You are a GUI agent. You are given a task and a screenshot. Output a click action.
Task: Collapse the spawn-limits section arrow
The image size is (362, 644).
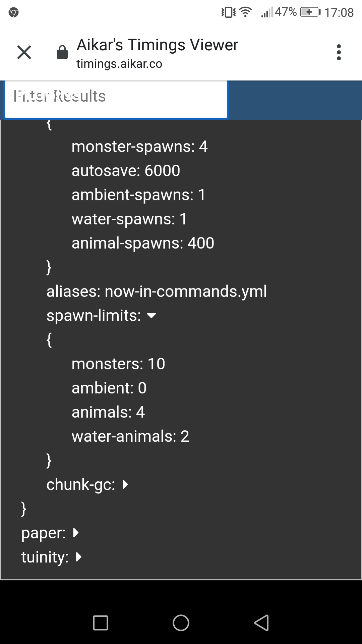click(152, 316)
